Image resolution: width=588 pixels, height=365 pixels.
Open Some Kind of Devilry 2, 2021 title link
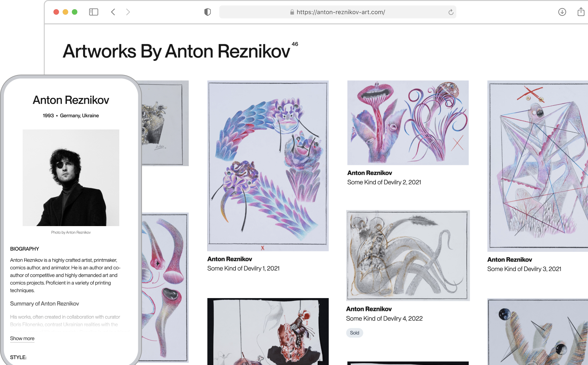coord(384,182)
